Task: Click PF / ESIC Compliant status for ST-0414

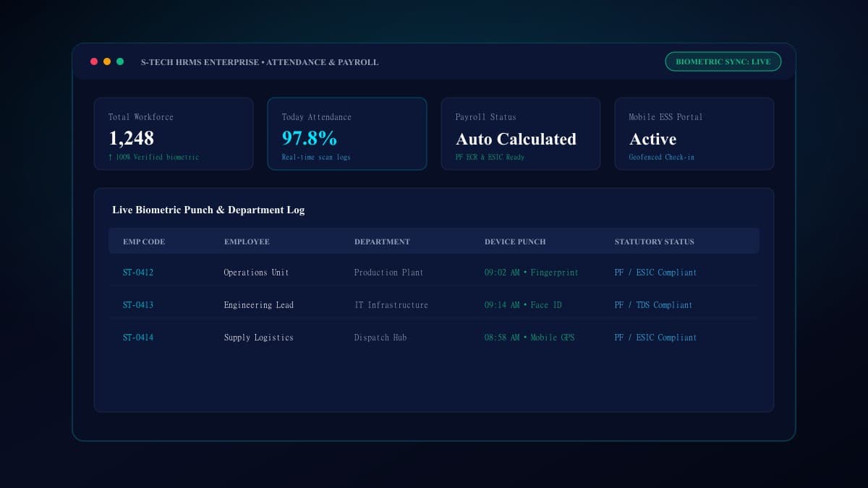Action: 655,338
